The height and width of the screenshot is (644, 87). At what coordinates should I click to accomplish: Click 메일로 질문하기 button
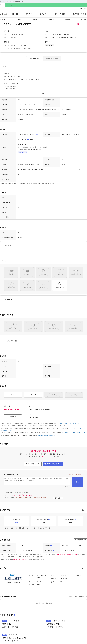(x=58, y=498)
